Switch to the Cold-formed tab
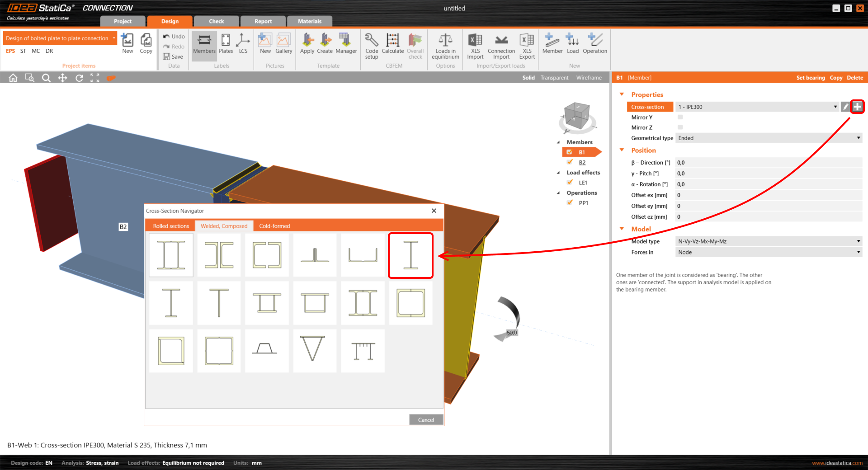Screen dimensions: 868x470 click(x=274, y=226)
